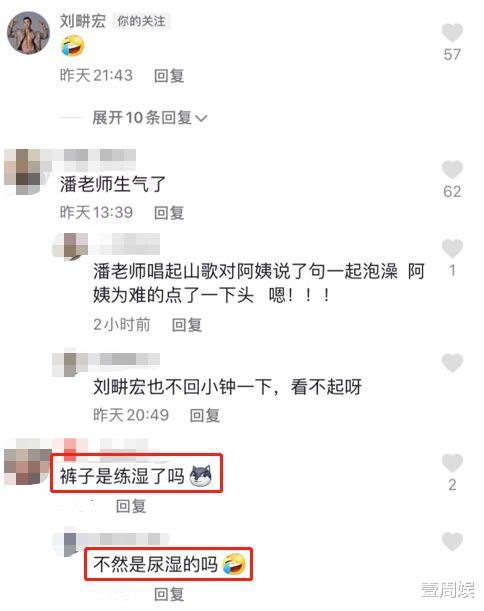
Task: Reply to 潘老师生气了 at 13:39
Action: [x=169, y=213]
